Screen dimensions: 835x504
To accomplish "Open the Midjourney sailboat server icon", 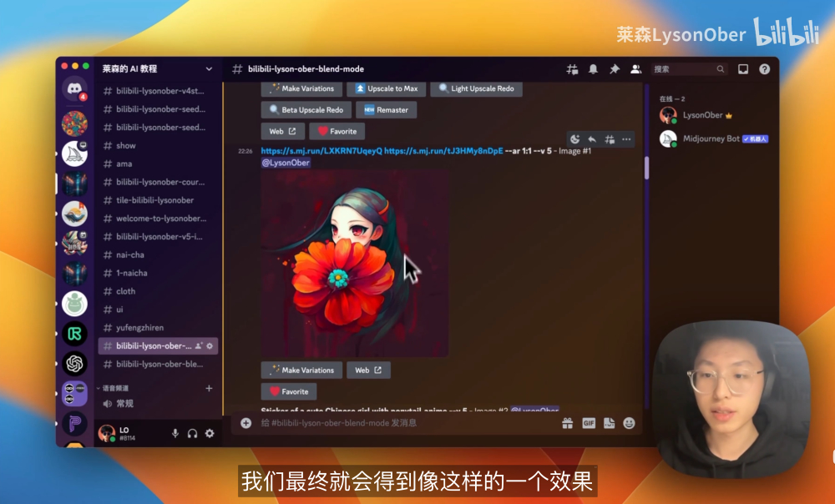I will tap(74, 154).
